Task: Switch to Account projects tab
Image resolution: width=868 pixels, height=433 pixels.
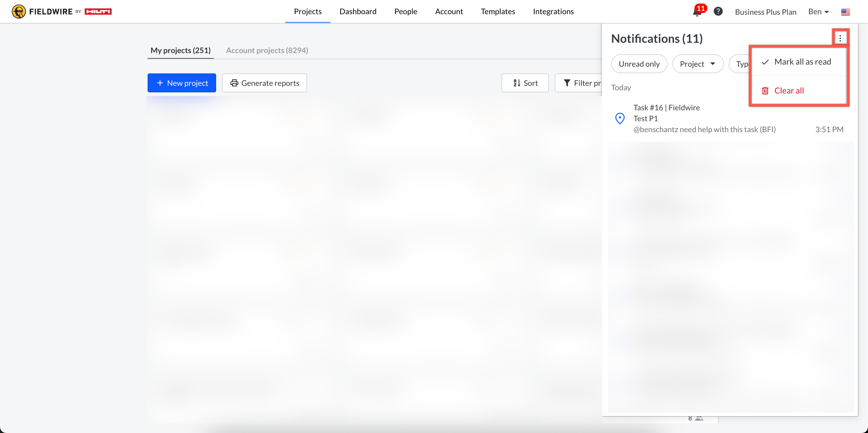Action: 267,50
